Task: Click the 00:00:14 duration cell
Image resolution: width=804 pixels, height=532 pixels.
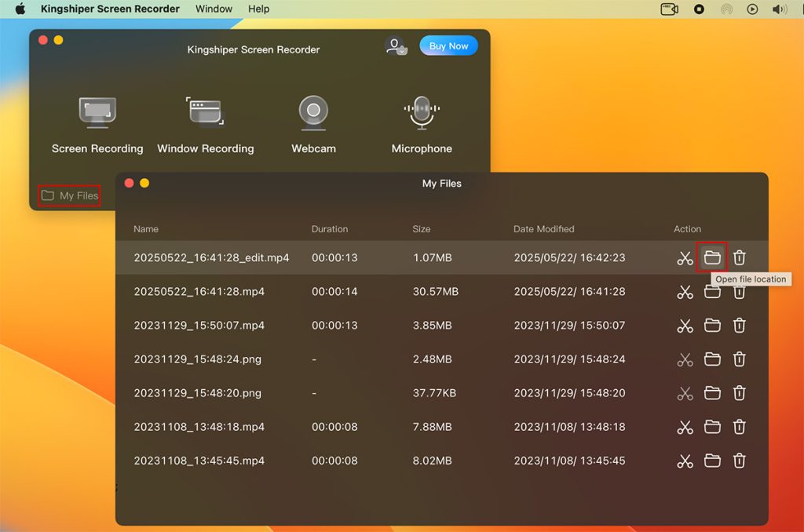Action: [334, 292]
